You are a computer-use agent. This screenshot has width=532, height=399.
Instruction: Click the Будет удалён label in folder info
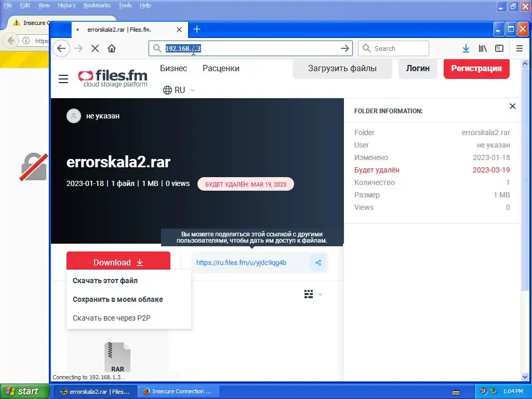point(377,170)
